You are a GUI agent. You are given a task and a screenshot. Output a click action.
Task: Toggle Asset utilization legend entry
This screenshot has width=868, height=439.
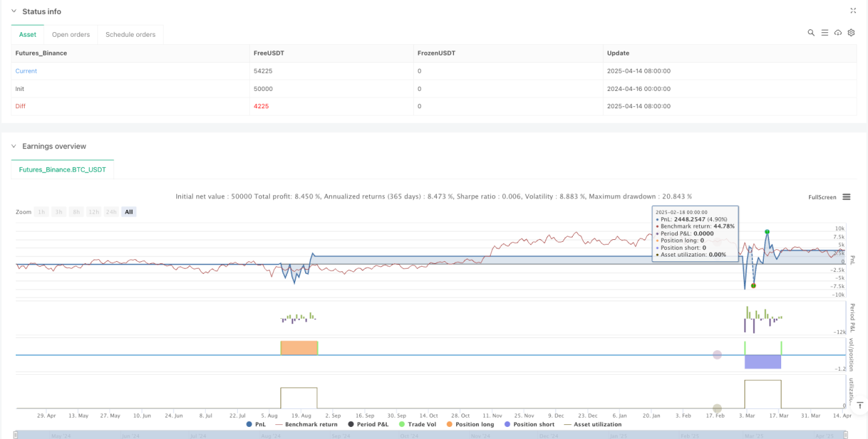click(594, 424)
